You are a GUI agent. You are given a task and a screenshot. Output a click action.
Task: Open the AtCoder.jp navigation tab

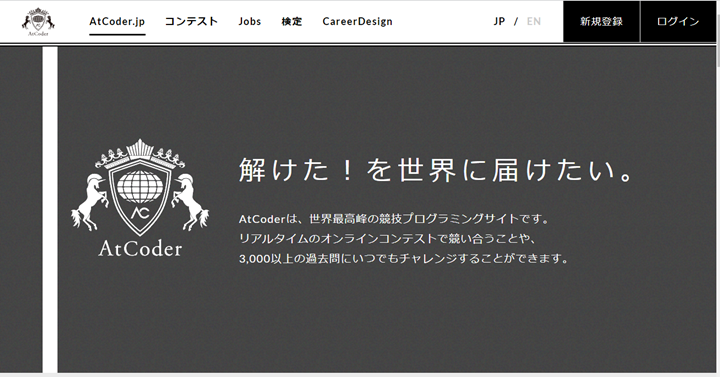117,22
